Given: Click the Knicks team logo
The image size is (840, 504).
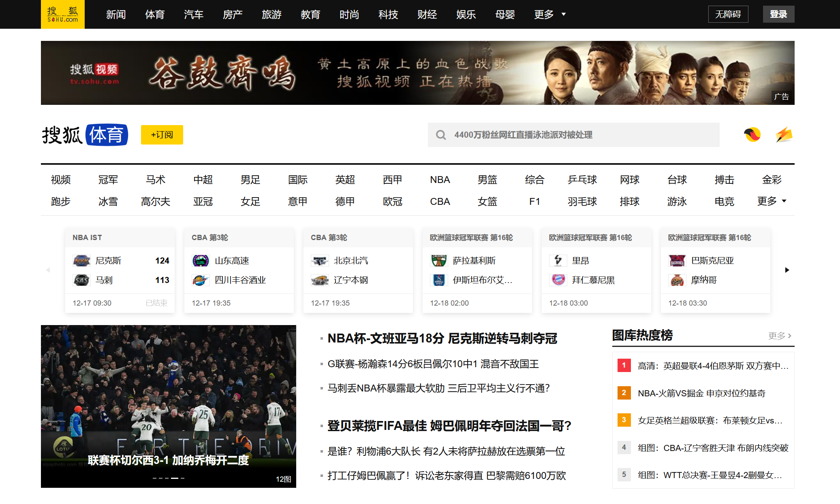Looking at the screenshot, I should click(81, 261).
